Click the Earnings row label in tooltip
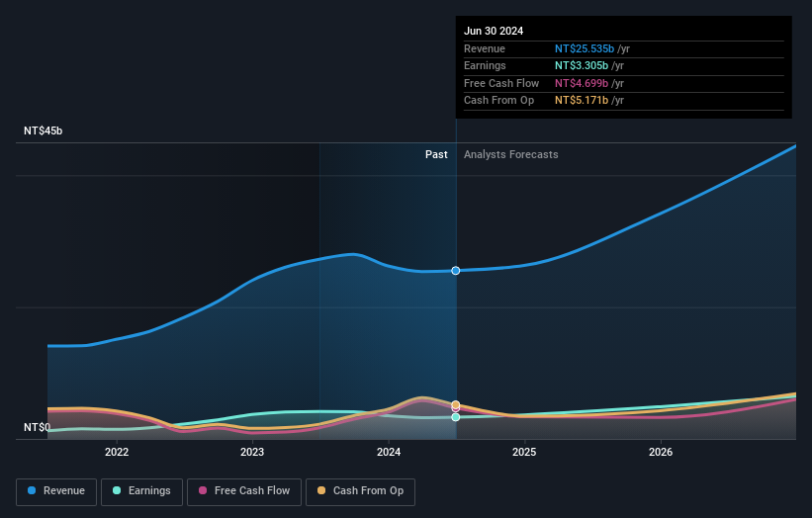 click(x=485, y=65)
